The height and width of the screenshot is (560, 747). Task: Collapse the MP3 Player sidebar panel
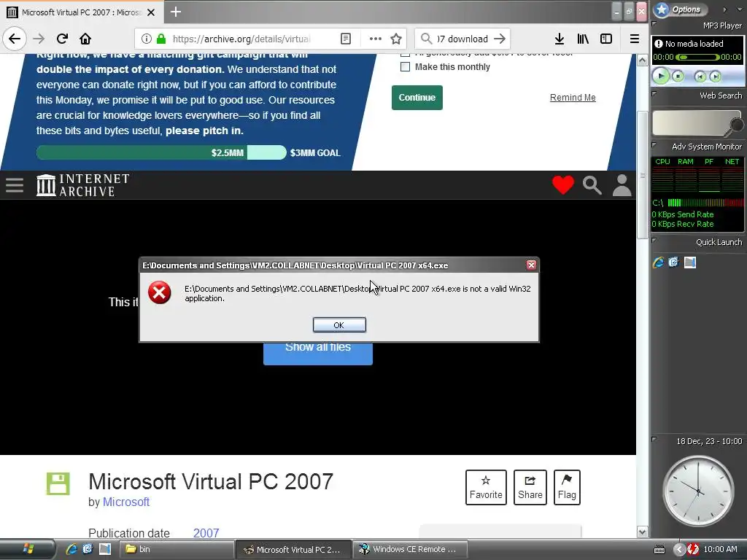(x=654, y=24)
